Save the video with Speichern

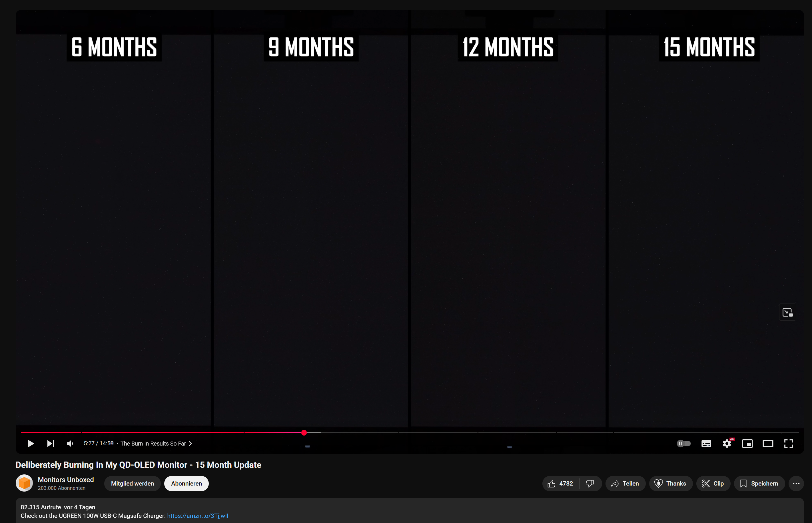pyautogui.click(x=759, y=483)
